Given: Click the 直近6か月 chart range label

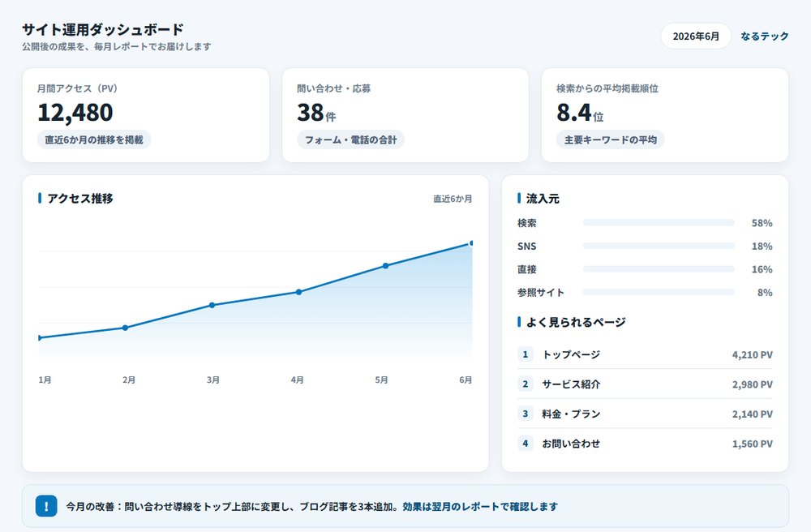Looking at the screenshot, I should pyautogui.click(x=453, y=199).
